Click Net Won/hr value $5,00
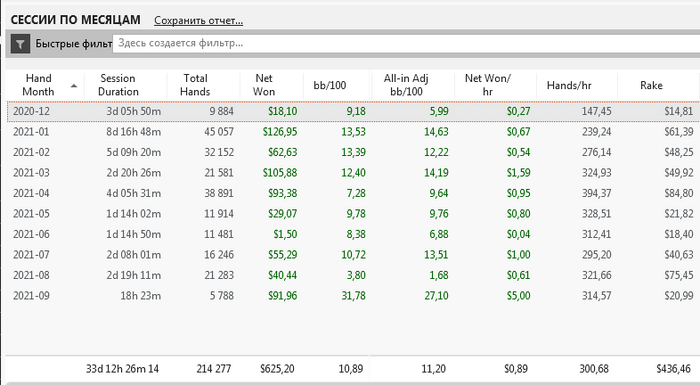 519,296
